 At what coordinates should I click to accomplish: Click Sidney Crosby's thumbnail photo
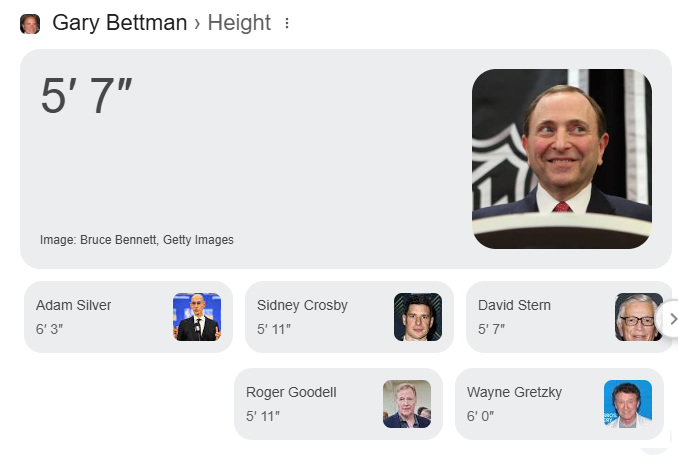[x=418, y=317]
